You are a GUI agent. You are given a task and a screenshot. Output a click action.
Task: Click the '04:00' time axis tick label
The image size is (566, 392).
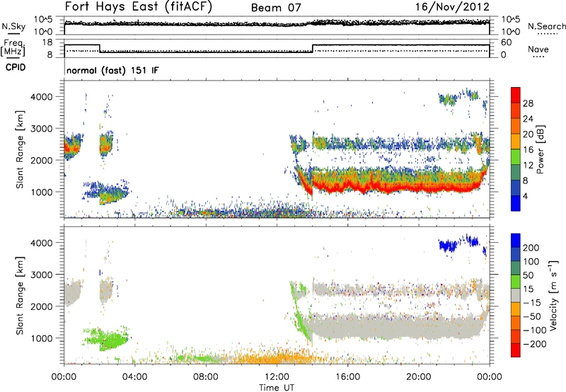(x=134, y=377)
